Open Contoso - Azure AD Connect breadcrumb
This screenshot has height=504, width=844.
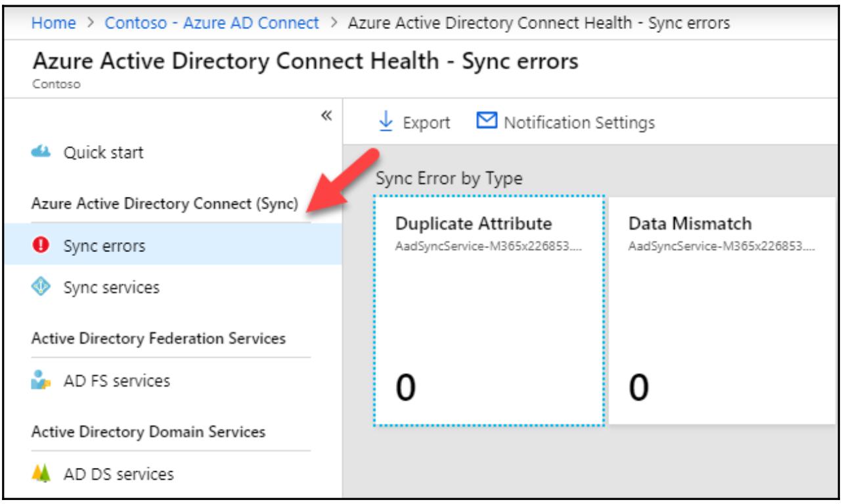tap(211, 23)
